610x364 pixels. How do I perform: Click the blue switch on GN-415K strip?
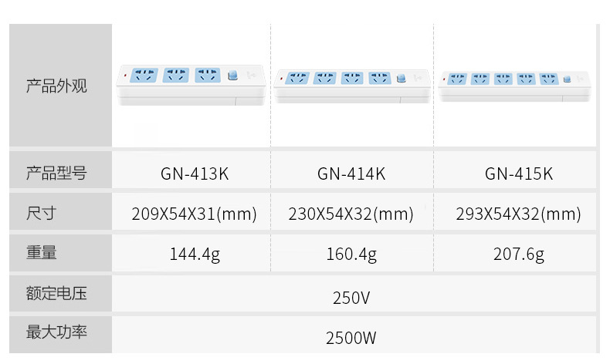point(568,79)
